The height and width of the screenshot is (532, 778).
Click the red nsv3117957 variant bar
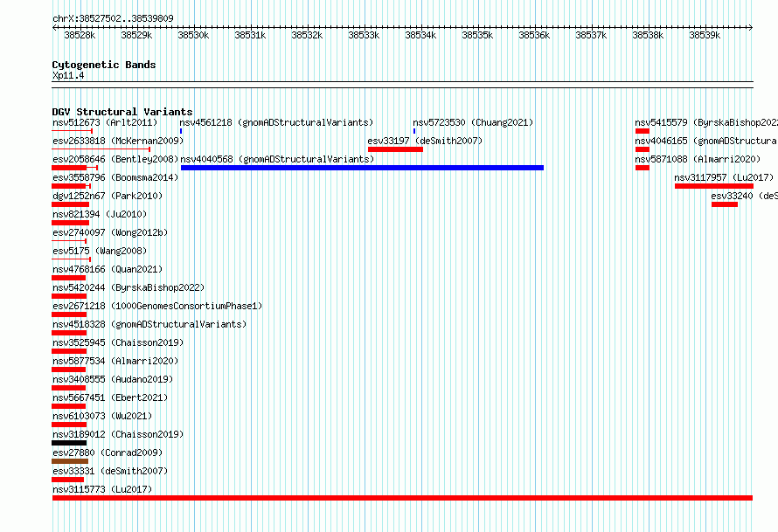point(714,186)
